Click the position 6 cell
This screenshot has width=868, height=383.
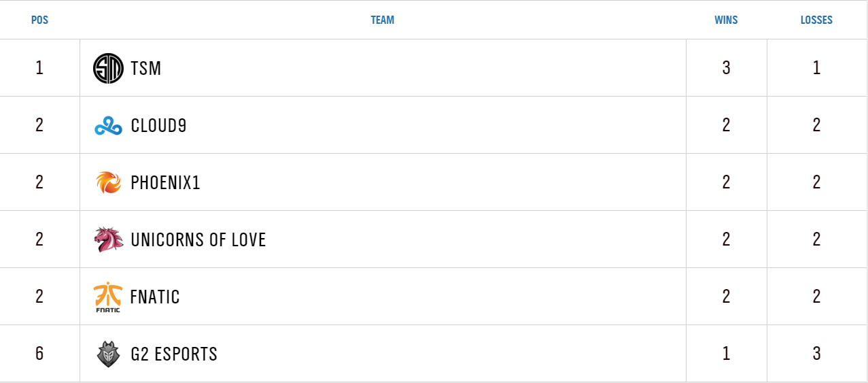39,354
